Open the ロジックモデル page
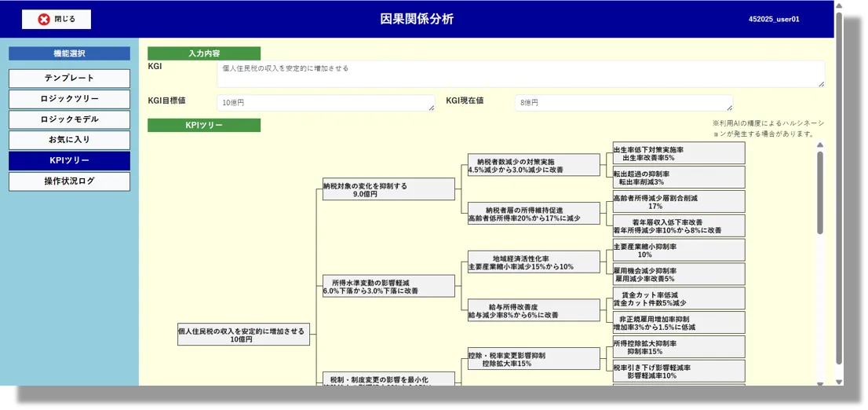The image size is (868, 410). point(69,119)
